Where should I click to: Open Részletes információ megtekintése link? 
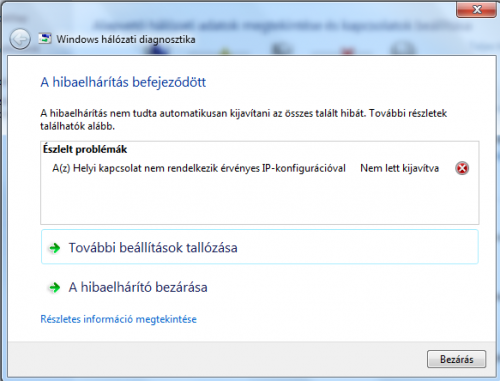pyautogui.click(x=118, y=319)
